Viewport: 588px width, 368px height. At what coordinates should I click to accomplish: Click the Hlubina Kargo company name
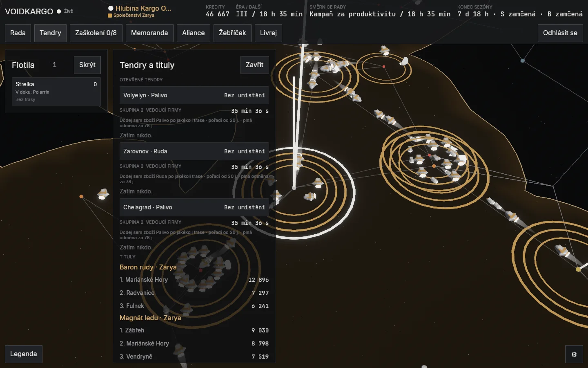pos(143,8)
